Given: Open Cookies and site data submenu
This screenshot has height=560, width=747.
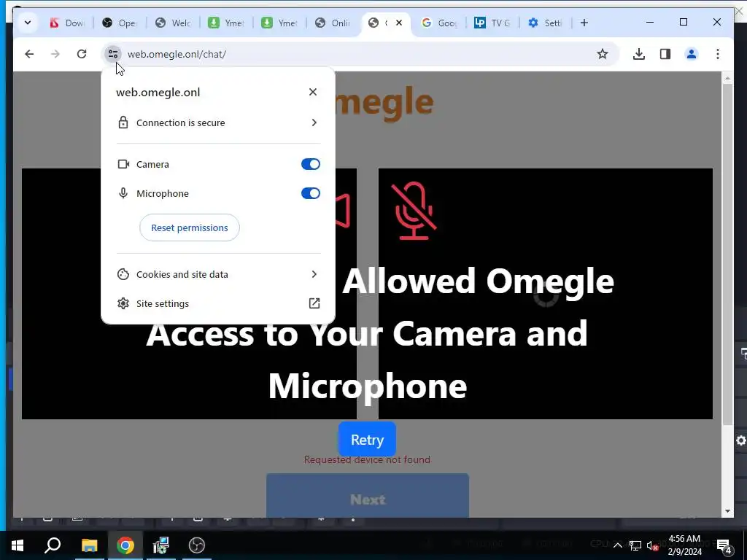Looking at the screenshot, I should click(218, 274).
